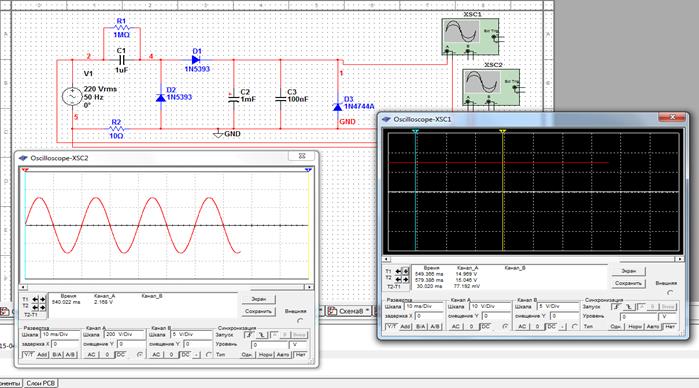699x388 pixels.
Task: Set Авто trigger type in XSC2 oscilloscope
Action: [x=283, y=355]
